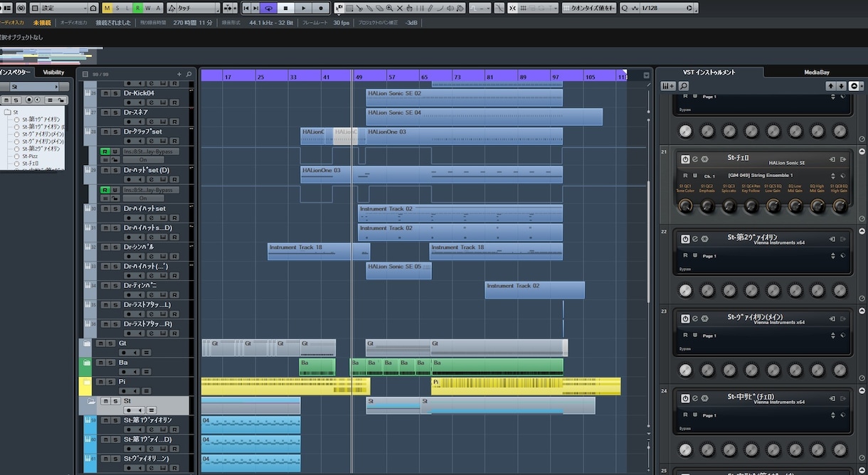The image size is (868, 475).
Task: Enable monitor on Dr-Kick04 track
Action: pos(139,102)
